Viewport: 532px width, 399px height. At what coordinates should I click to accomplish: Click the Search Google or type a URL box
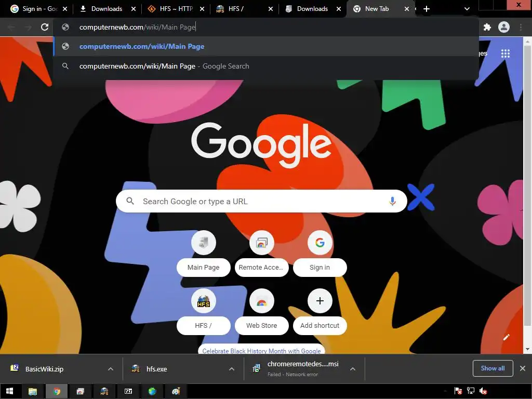click(x=261, y=201)
